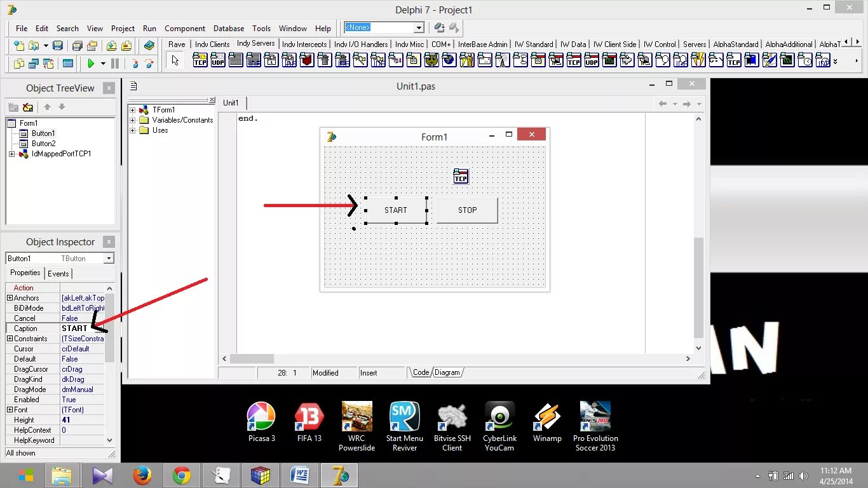This screenshot has width=868, height=488.
Task: Click the Save icon in Delphi toolbar
Action: tap(58, 46)
